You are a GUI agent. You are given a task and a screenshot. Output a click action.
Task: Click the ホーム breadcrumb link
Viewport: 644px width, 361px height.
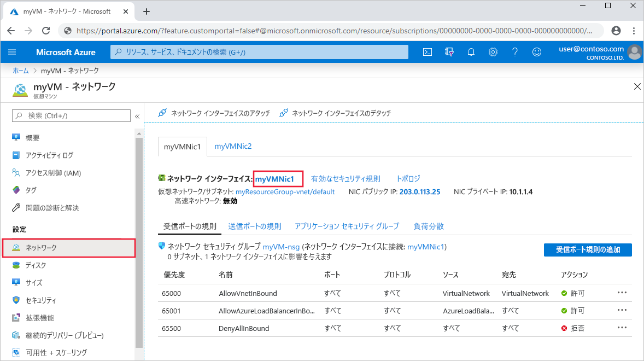pos(21,71)
